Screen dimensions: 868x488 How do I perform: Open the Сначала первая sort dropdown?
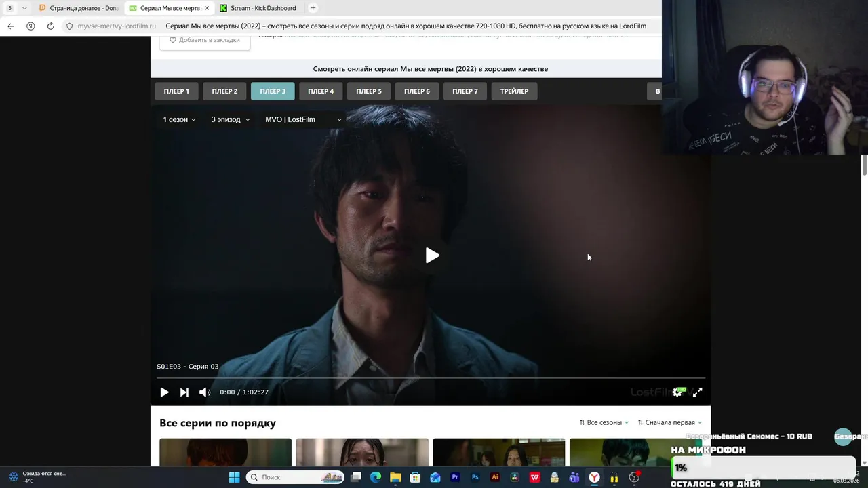(x=670, y=422)
